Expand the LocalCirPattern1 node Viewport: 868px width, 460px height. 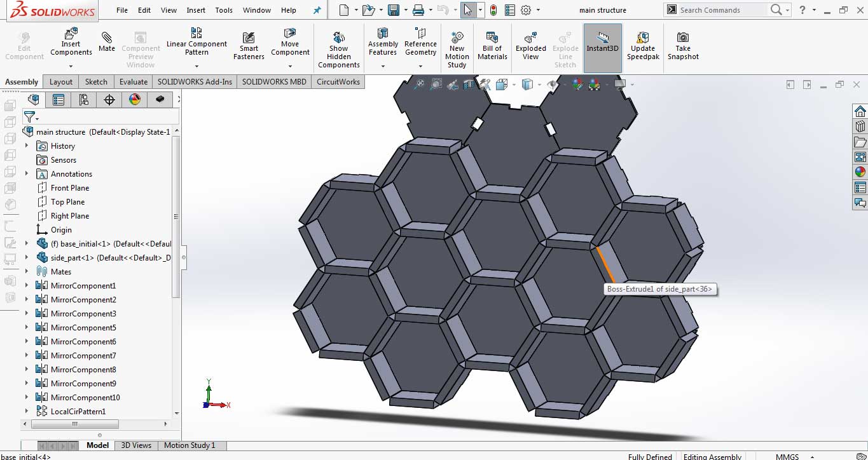point(27,412)
